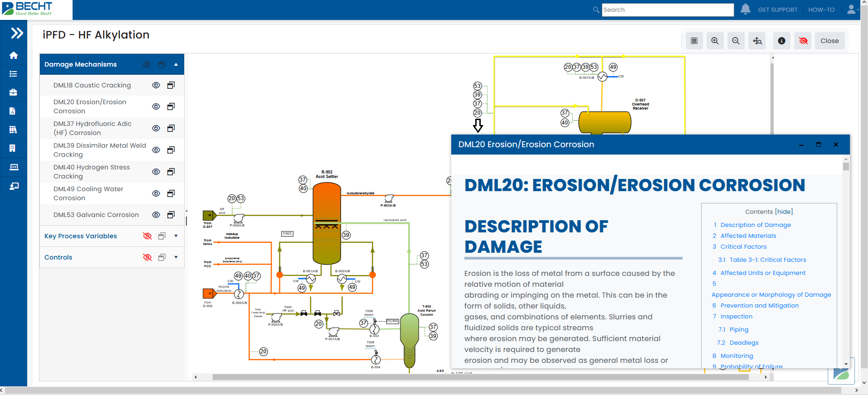
Task: Open GET SUPPORT in top bar
Action: [777, 10]
